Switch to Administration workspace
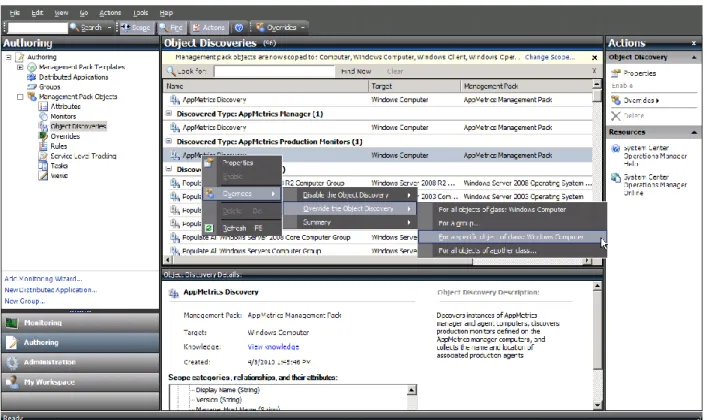The width and height of the screenshot is (707, 420). [80, 362]
